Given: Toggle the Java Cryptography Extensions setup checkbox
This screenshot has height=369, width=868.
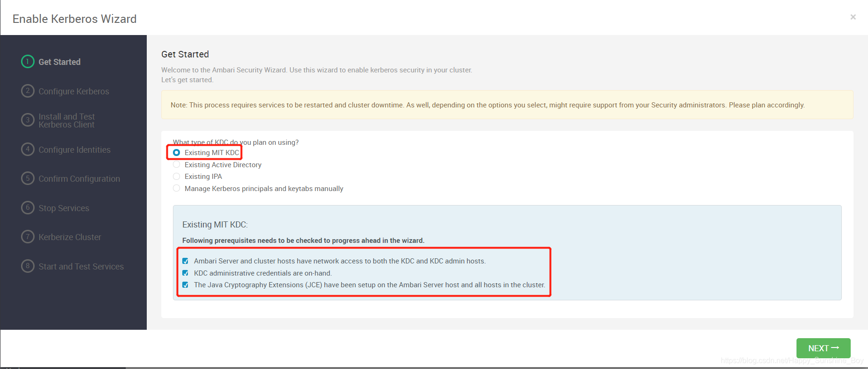Looking at the screenshot, I should 185,285.
